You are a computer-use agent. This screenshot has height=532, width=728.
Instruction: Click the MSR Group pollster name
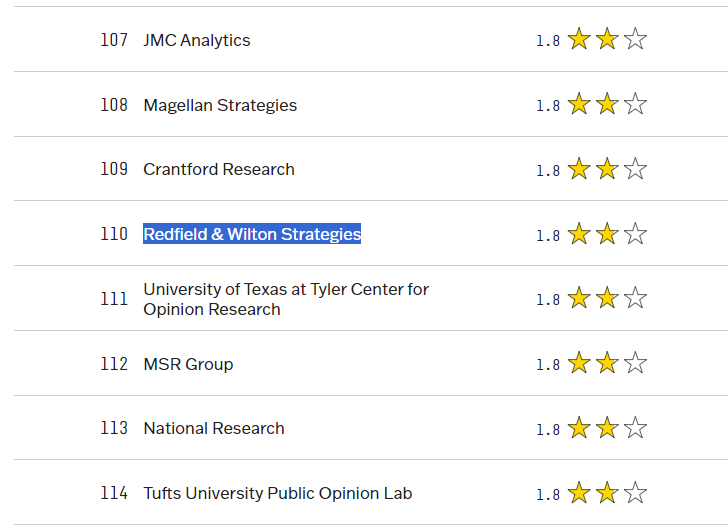tap(188, 364)
